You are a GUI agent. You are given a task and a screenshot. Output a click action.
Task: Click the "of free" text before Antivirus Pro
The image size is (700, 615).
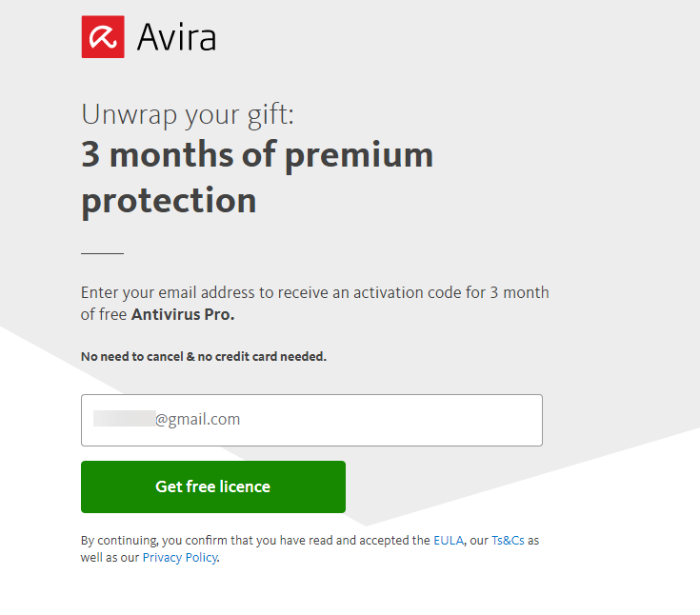[x=104, y=314]
